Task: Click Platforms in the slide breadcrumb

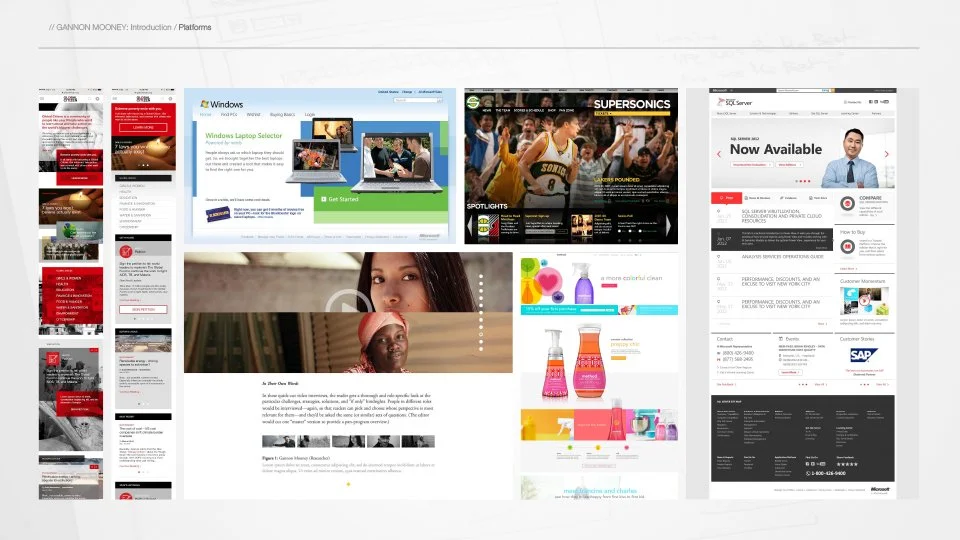Action: pos(195,27)
